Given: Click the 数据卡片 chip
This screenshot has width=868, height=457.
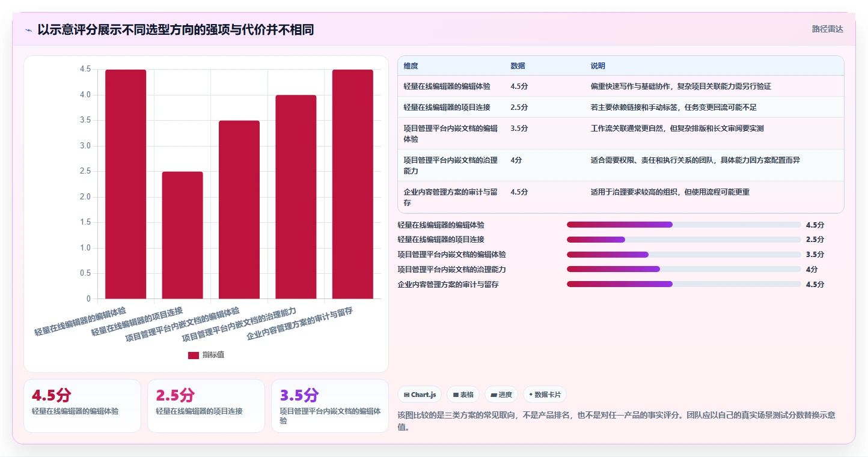Looking at the screenshot, I should [x=545, y=395].
